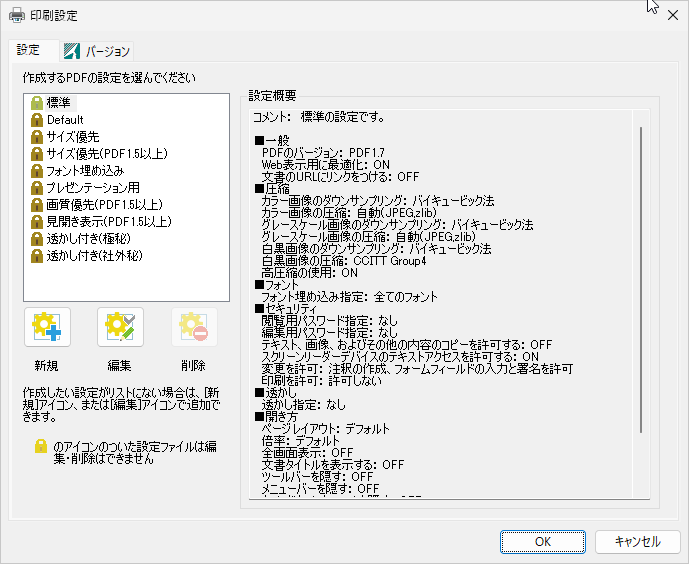
Task: Click the 閲覧用パスワード指定: なし line
Action: click(330, 321)
